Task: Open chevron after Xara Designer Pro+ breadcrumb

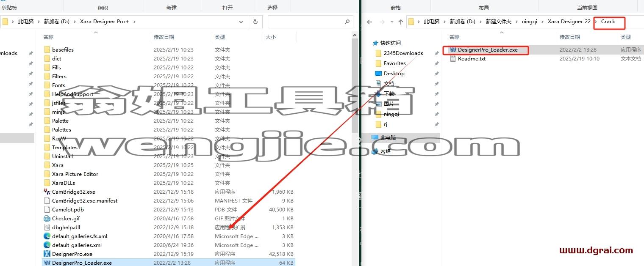Action: click(135, 22)
